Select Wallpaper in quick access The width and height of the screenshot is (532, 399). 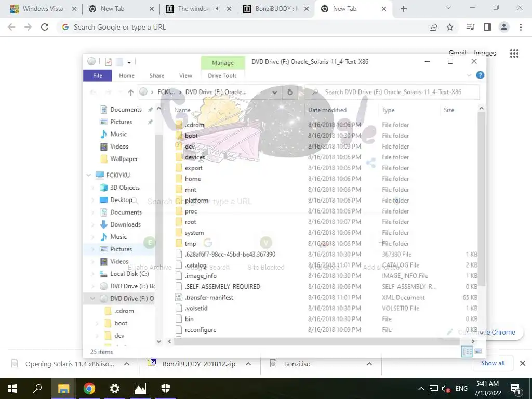pos(124,159)
